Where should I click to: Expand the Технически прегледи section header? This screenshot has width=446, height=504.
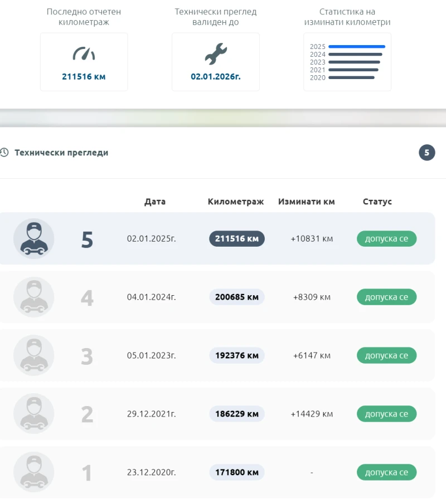[61, 153]
